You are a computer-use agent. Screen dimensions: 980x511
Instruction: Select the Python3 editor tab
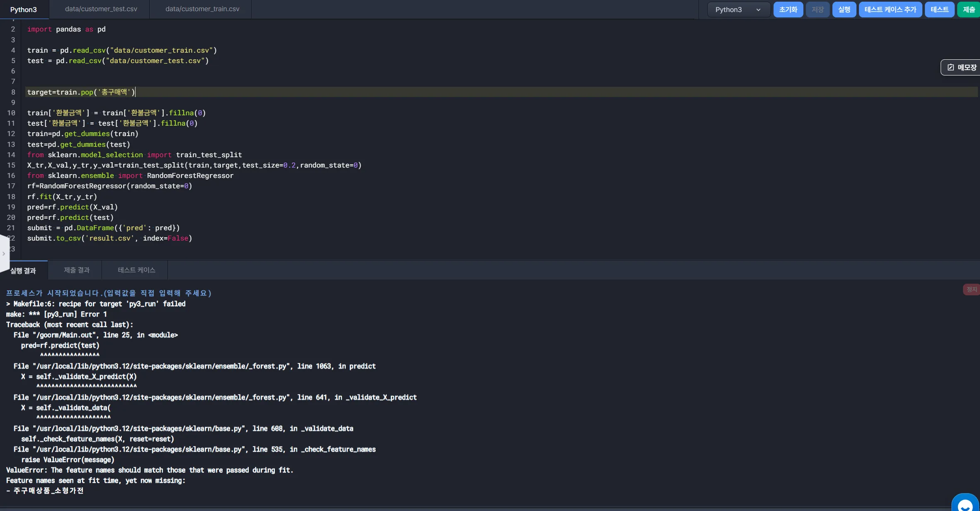24,9
